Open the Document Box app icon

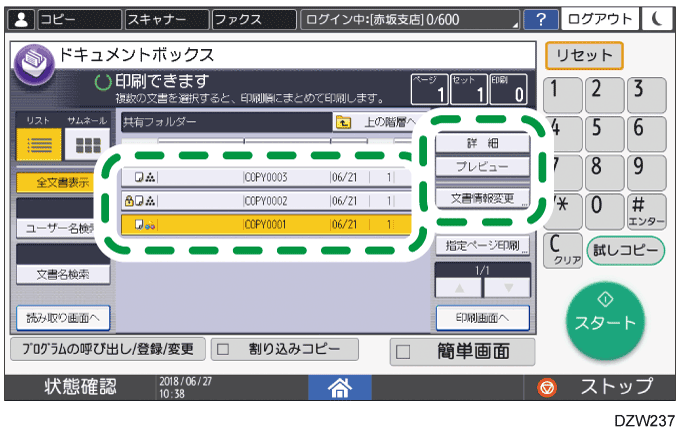pyautogui.click(x=34, y=65)
